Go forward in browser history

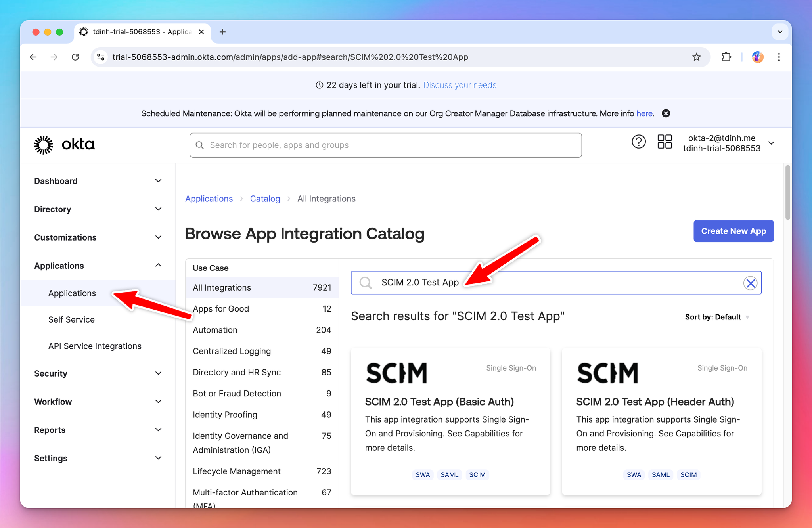point(54,57)
